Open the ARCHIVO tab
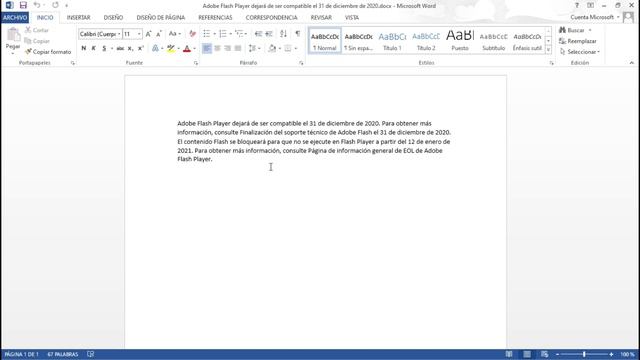Viewport: 640px width, 360px height. point(15,18)
